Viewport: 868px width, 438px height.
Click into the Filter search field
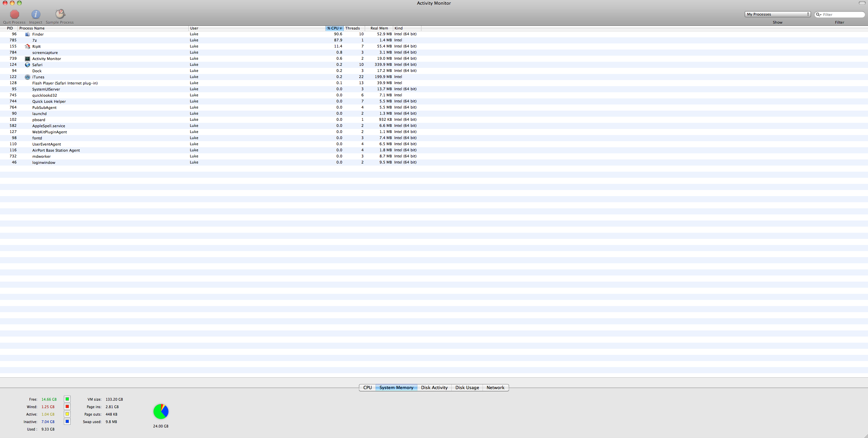pyautogui.click(x=843, y=15)
